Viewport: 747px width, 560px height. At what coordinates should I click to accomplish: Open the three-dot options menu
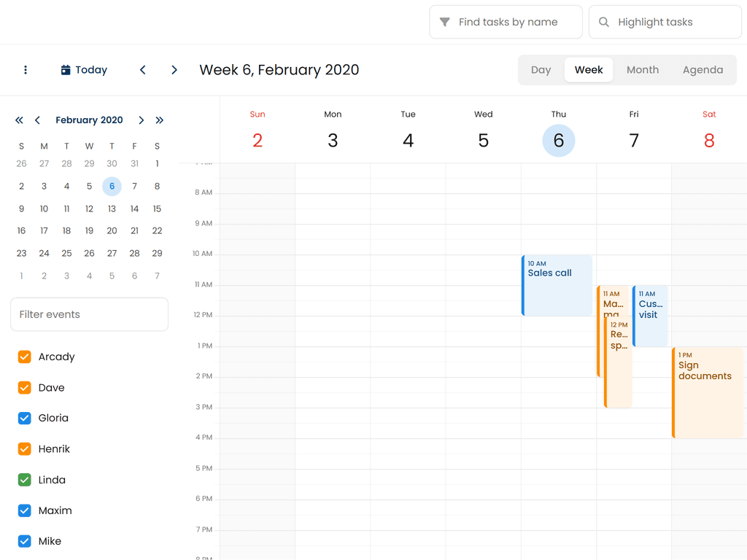coord(26,70)
